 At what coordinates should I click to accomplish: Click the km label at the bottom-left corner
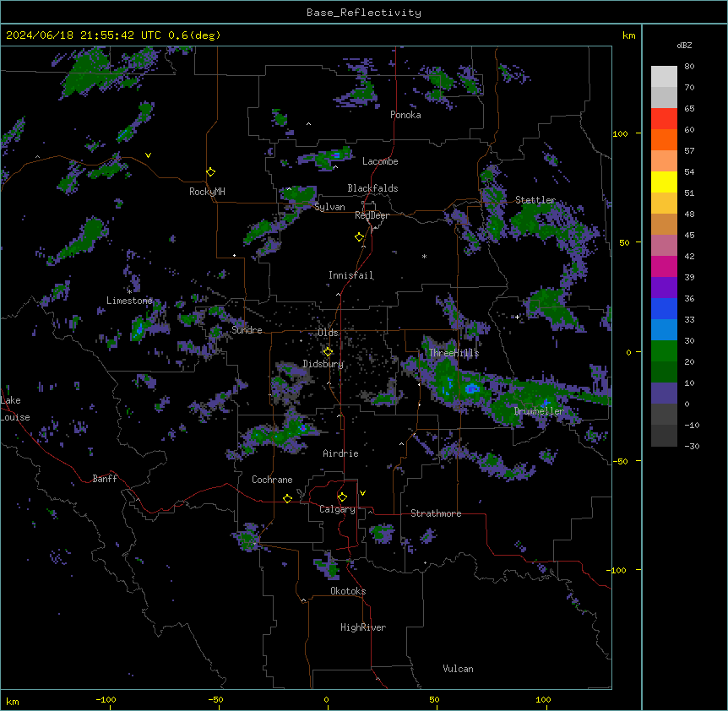pos(13,702)
